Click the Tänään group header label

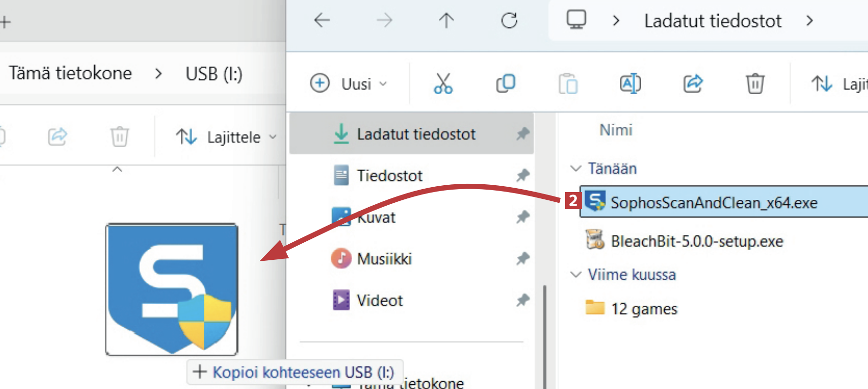612,169
